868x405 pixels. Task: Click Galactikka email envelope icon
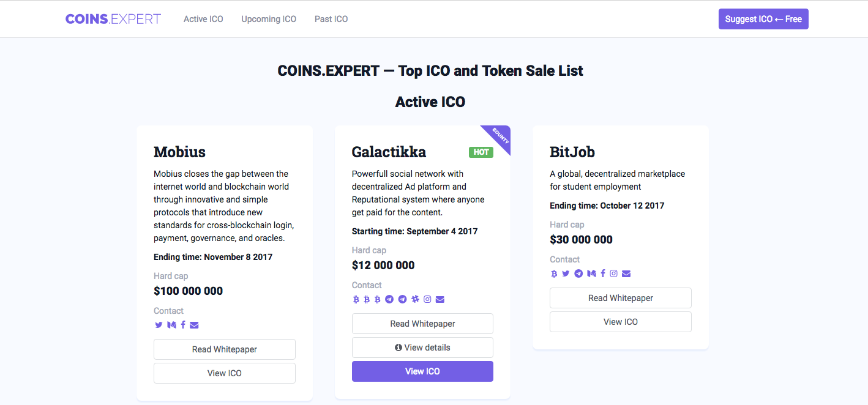[x=440, y=299]
